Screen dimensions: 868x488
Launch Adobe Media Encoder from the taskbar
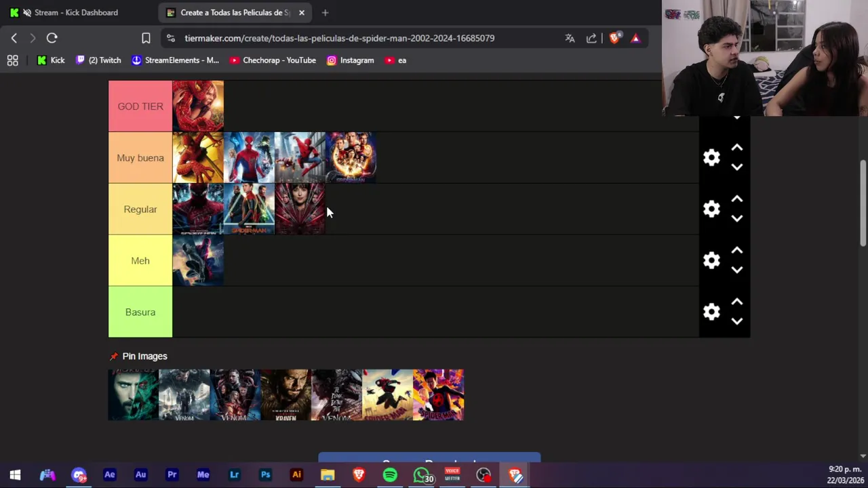pos(203,475)
